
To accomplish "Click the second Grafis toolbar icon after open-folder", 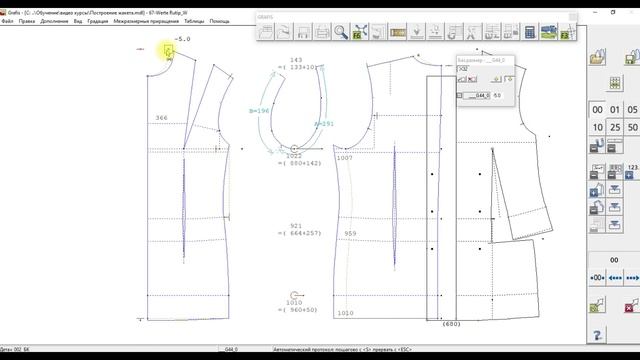I will pos(284,31).
